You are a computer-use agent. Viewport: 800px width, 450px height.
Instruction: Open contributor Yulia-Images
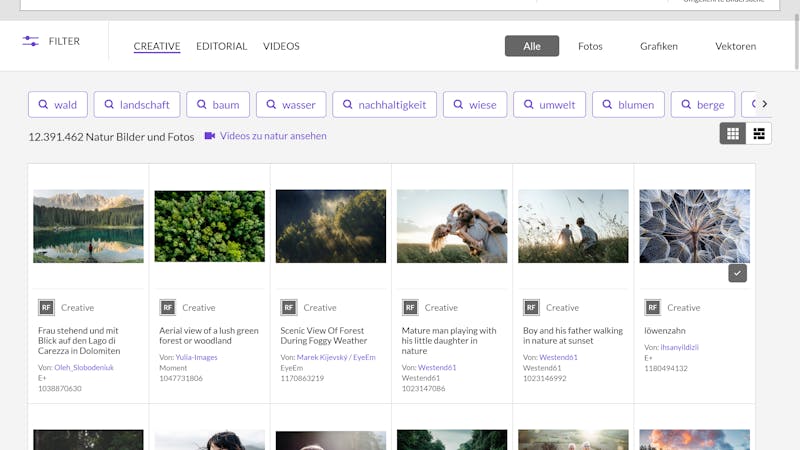[x=196, y=357]
